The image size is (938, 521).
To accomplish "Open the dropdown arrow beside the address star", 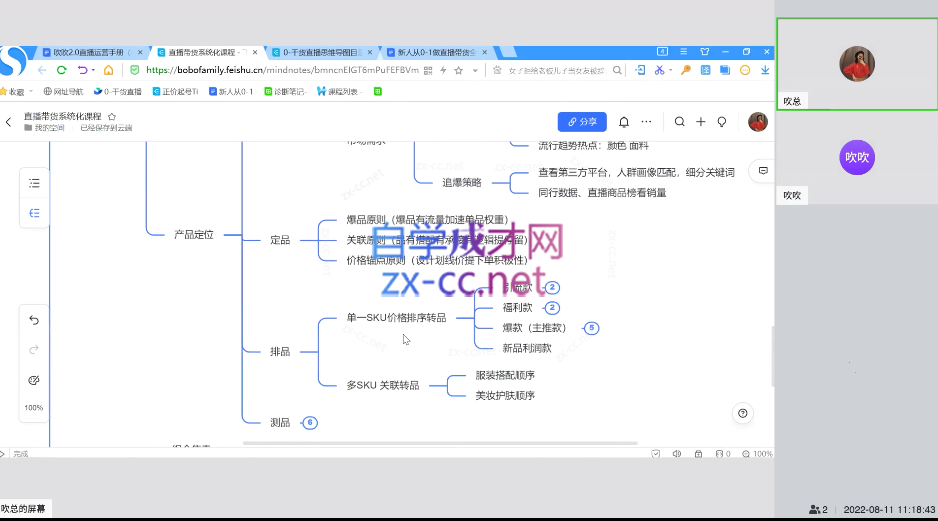I will 475,71.
